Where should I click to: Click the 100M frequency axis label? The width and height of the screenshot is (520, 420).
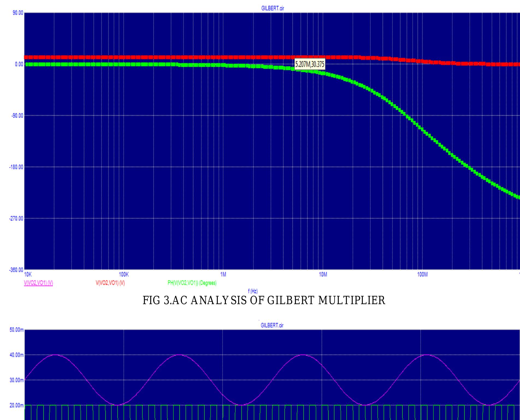[x=422, y=274]
